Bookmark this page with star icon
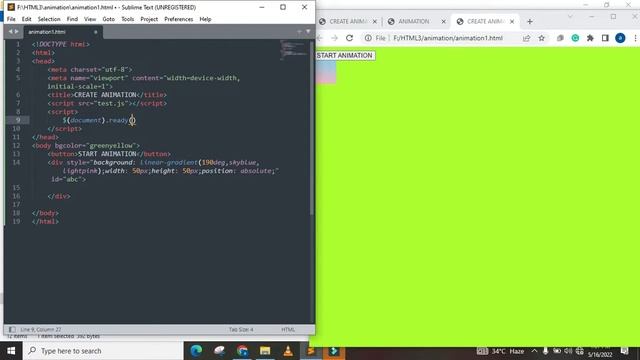The image size is (640, 360). click(x=542, y=38)
